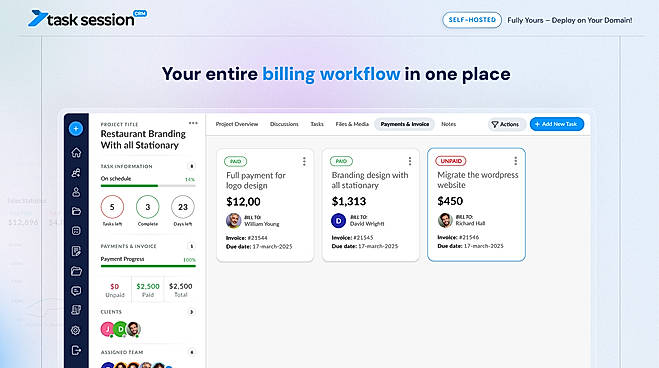Viewport: 659px width, 368px height.
Task: Click the $450 amount on wordpress card
Action: pos(450,201)
